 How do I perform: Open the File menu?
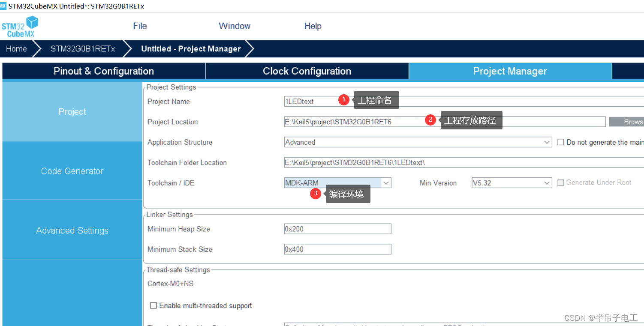140,26
